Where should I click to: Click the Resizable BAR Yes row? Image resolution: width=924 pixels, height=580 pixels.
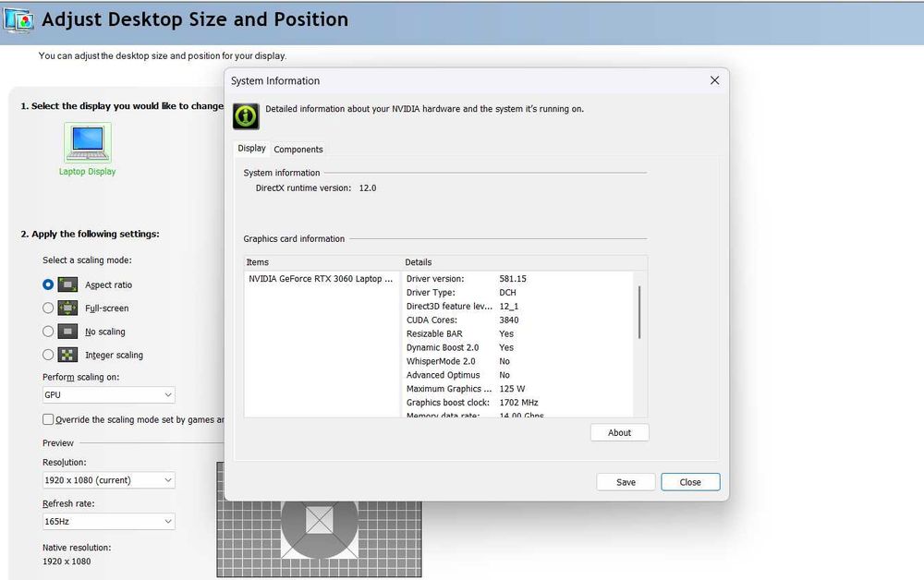(x=518, y=333)
